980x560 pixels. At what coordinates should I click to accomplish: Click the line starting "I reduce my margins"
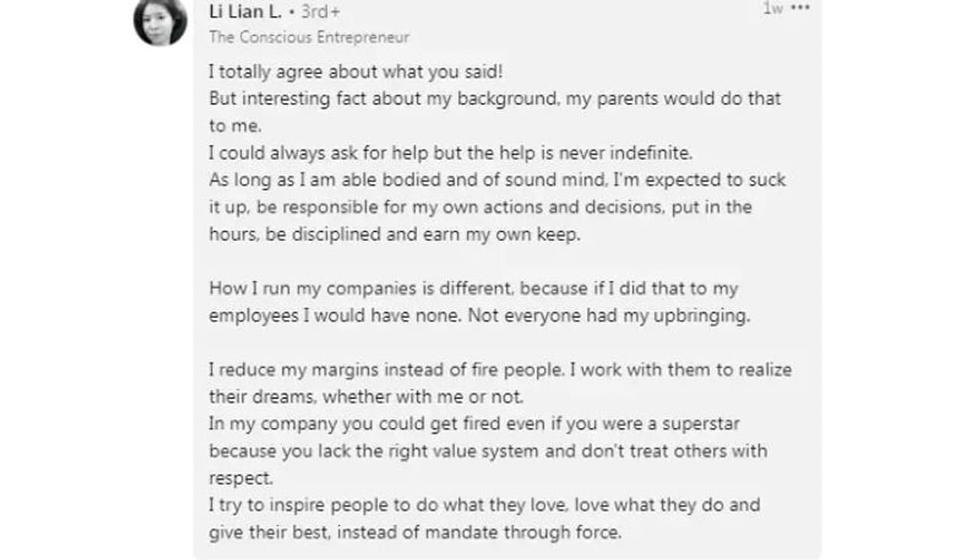[500, 370]
